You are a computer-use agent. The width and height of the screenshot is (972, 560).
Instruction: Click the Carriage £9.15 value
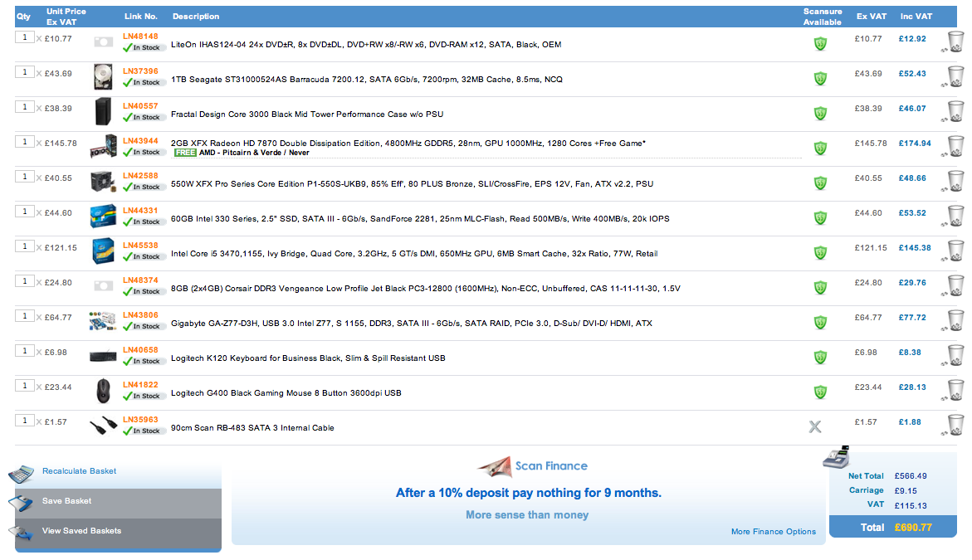click(x=906, y=490)
